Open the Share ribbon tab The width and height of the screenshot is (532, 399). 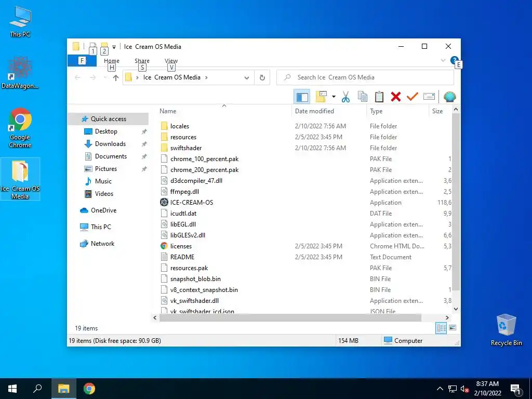142,61
